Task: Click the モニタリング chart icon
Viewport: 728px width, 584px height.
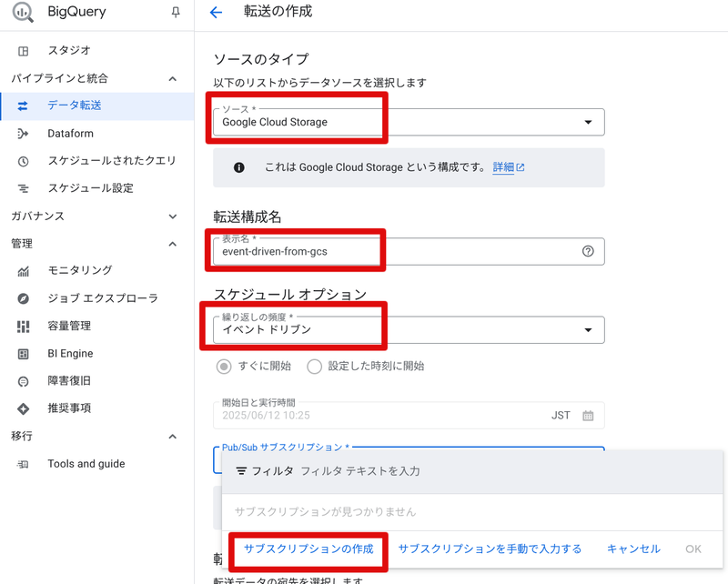Action: pos(23,271)
